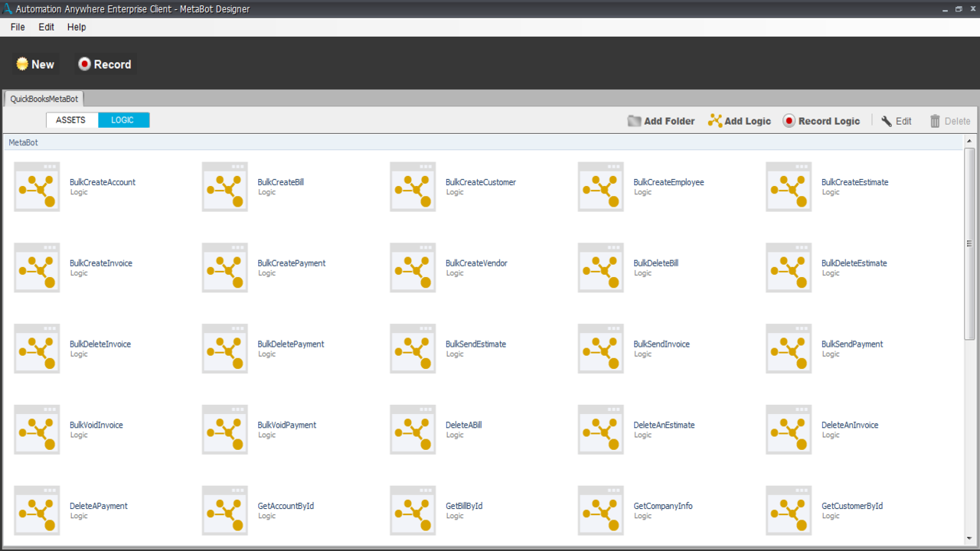Click the BulkCreateEstimate logic icon

(789, 187)
